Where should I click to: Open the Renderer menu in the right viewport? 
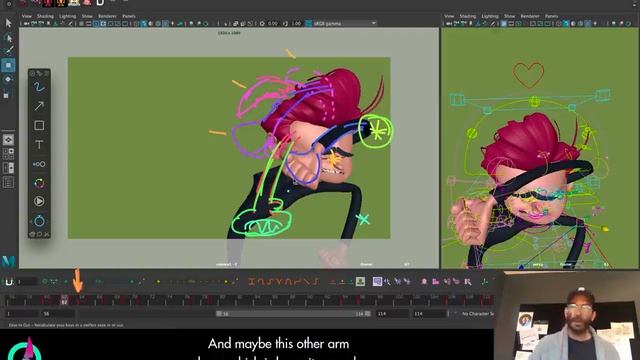(x=530, y=16)
